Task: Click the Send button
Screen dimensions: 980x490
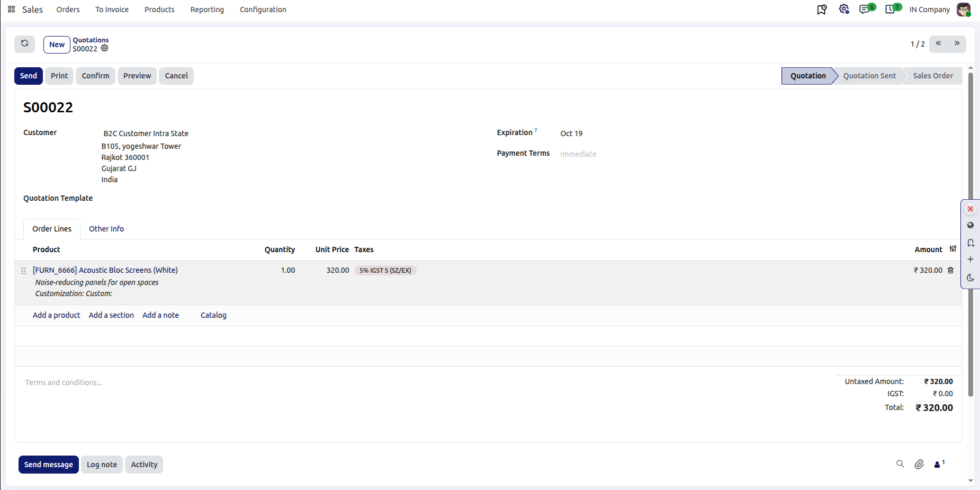Action: [x=29, y=76]
